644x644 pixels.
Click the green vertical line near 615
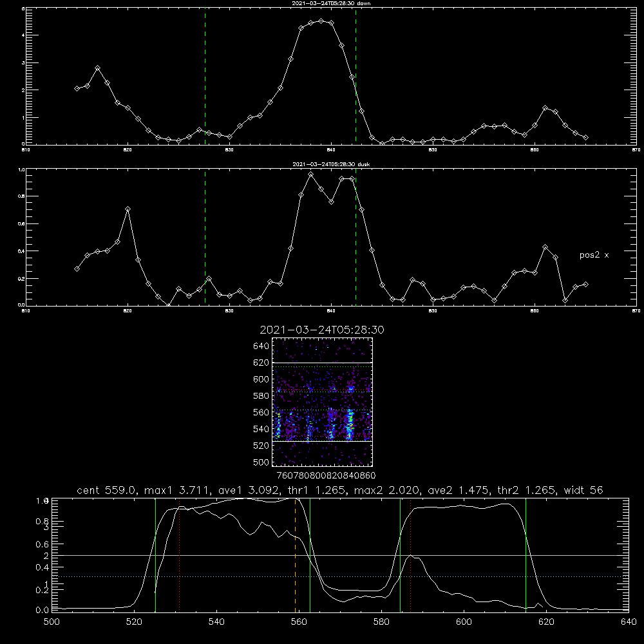[x=526, y=555]
